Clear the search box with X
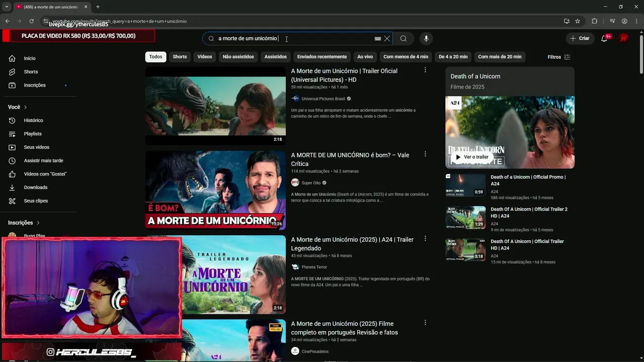This screenshot has height=362, width=644. coord(387,39)
